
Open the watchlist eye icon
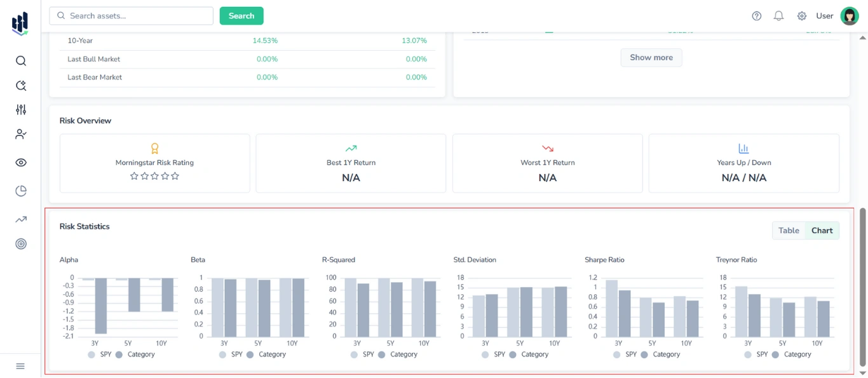(x=20, y=162)
